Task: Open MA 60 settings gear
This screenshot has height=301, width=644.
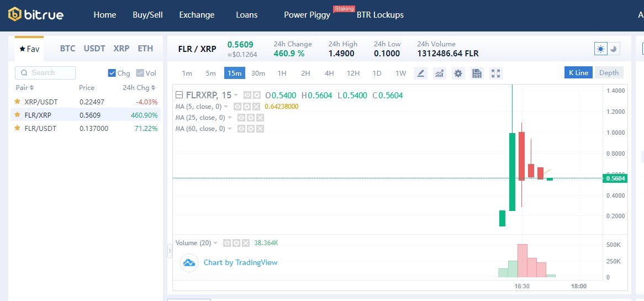Action: click(251, 129)
